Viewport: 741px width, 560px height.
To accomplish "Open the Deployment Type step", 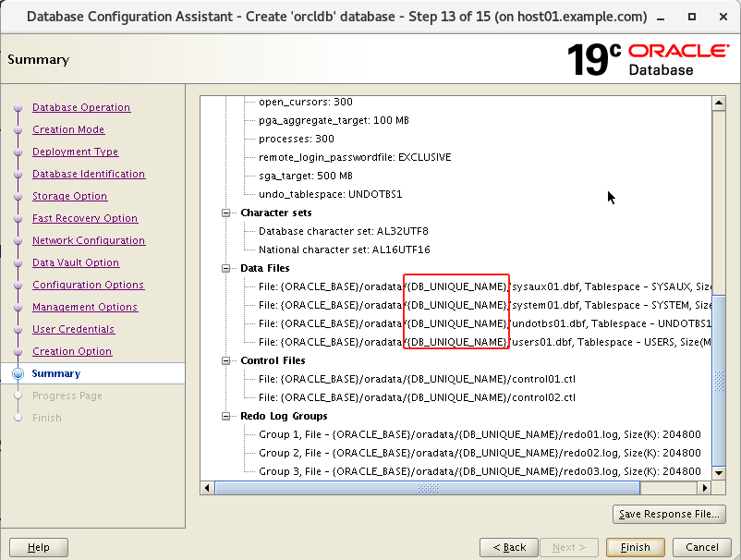I will 75,152.
